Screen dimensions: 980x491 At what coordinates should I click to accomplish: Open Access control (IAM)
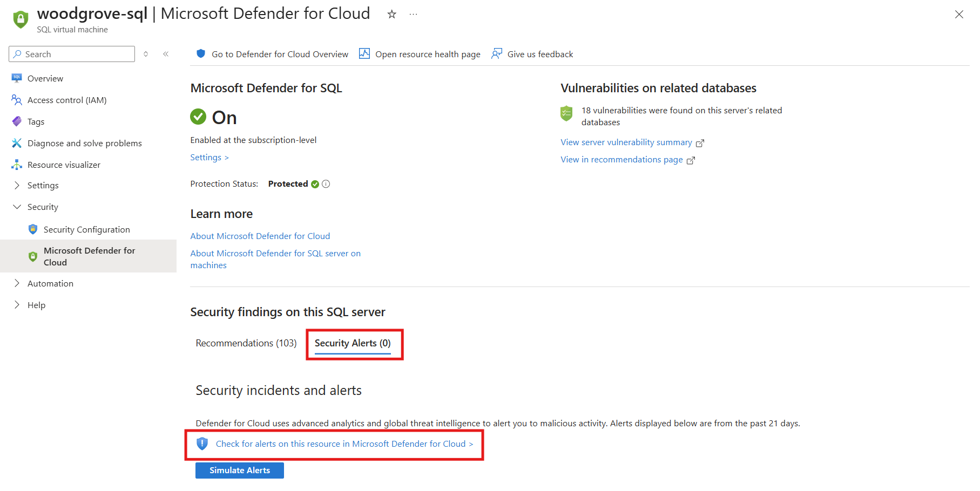[x=67, y=100]
